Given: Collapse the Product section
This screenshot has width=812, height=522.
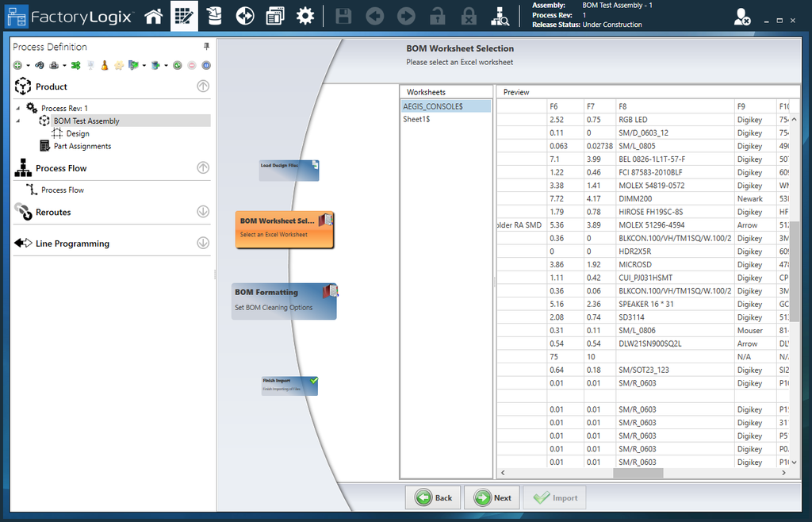Looking at the screenshot, I should (x=203, y=86).
